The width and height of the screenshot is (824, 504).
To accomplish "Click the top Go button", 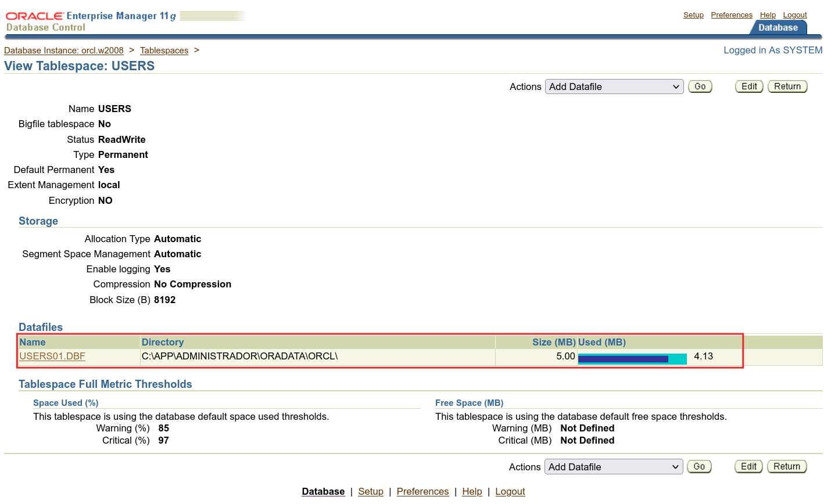I will pyautogui.click(x=700, y=87).
